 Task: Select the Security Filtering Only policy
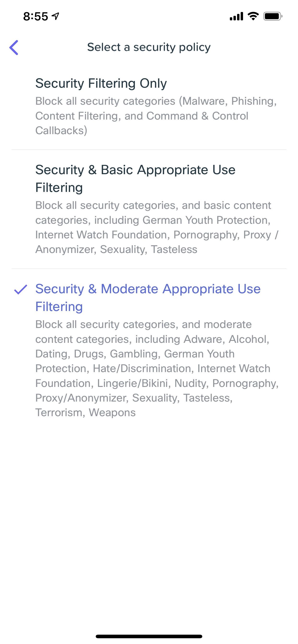click(x=101, y=83)
